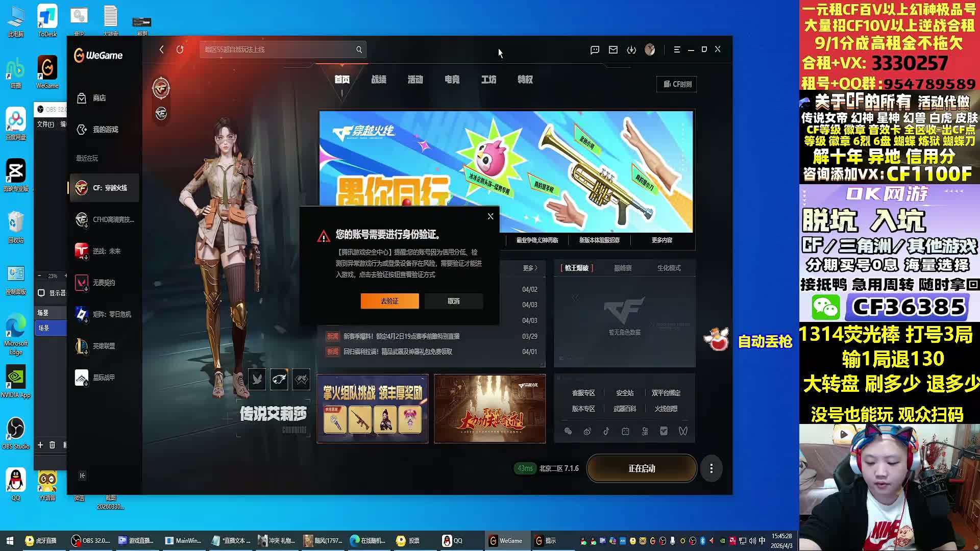Toggle the 显示器 checkbox in OBS

(x=41, y=293)
